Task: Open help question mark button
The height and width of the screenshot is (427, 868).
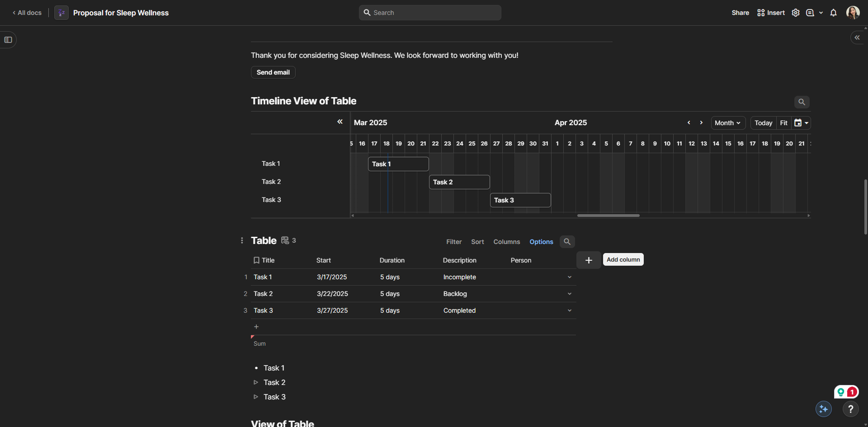Action: tap(851, 409)
